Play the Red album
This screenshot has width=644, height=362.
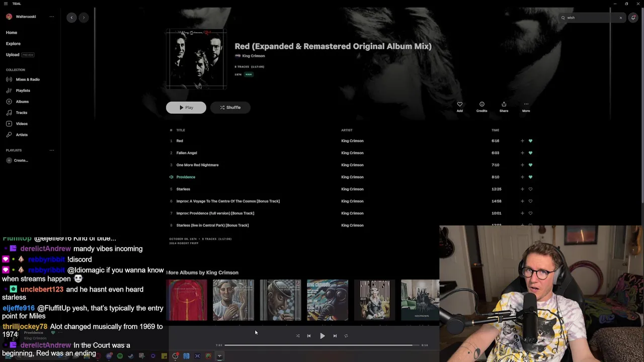click(186, 108)
